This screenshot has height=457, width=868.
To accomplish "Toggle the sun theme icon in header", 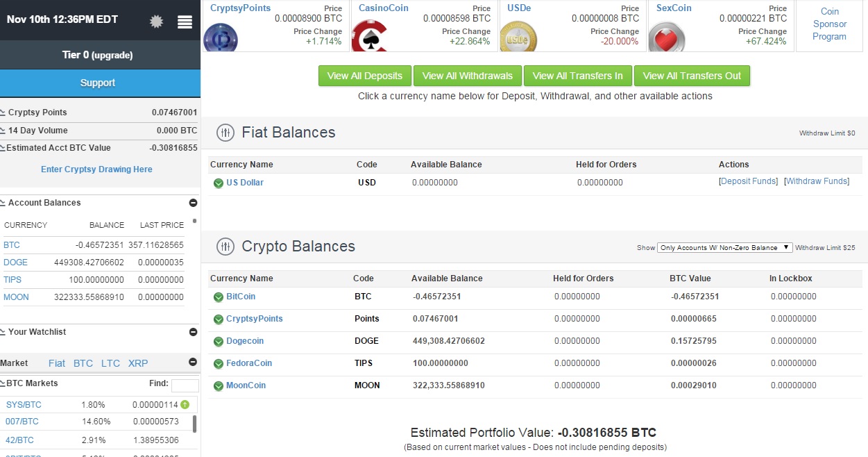I will pos(156,22).
